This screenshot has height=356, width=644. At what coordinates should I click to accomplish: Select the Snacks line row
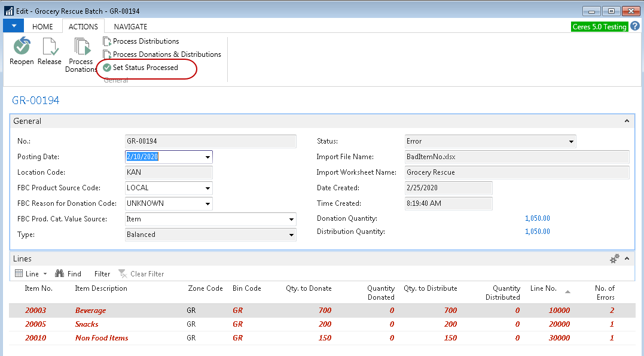click(x=87, y=324)
